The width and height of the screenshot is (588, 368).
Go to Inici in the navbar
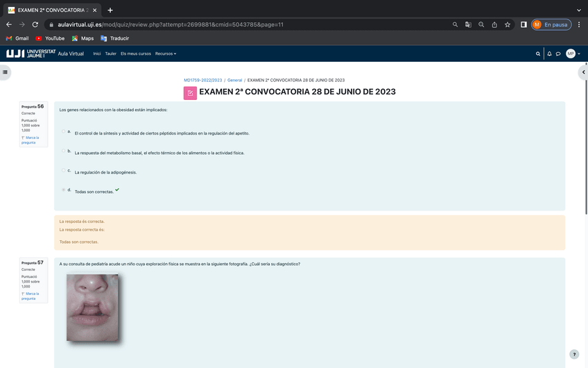coord(97,53)
